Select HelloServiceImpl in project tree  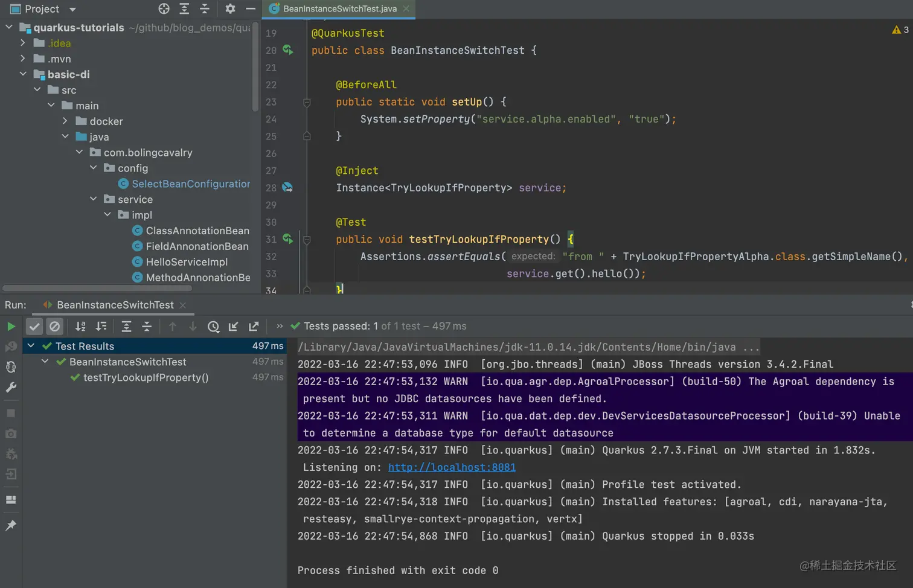(x=180, y=262)
